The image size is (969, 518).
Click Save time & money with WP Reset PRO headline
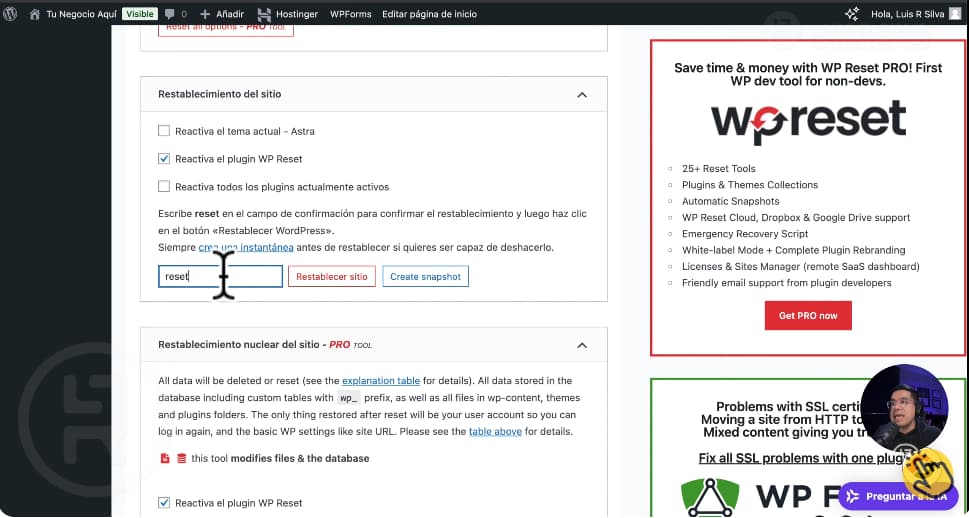click(x=808, y=74)
